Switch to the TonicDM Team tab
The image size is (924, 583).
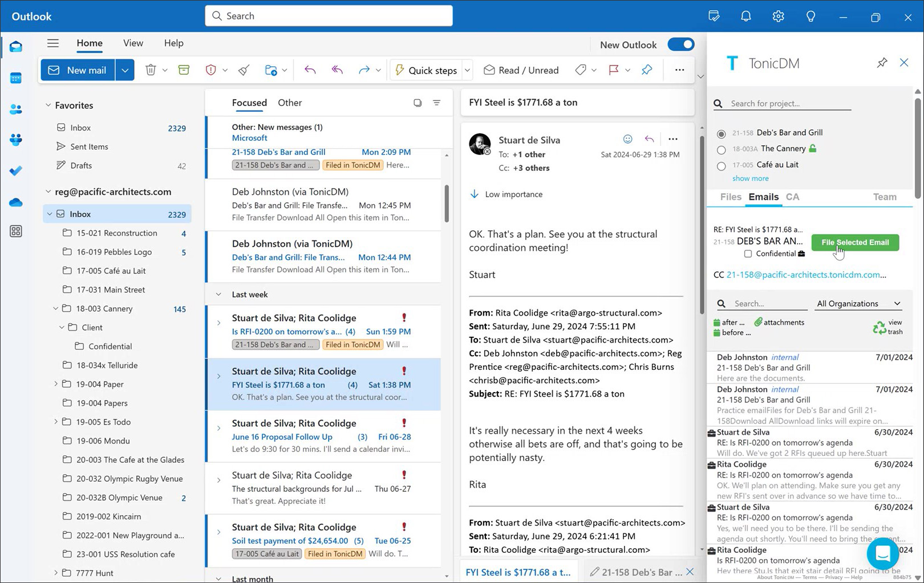point(885,197)
